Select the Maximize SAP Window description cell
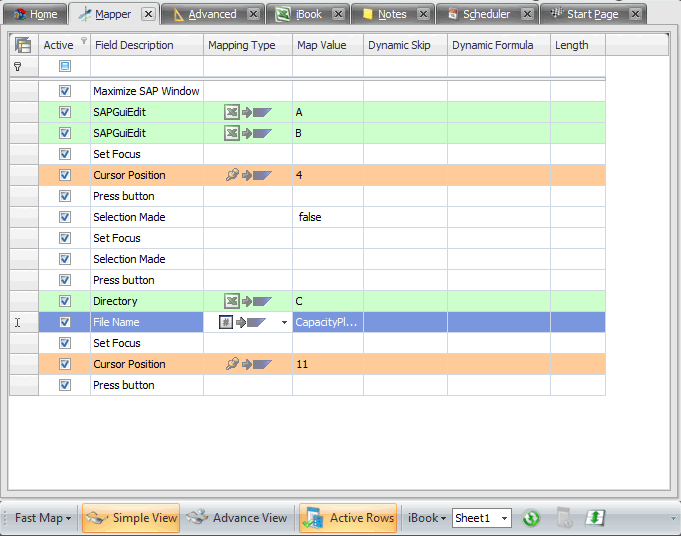This screenshot has height=536, width=681. [x=147, y=91]
